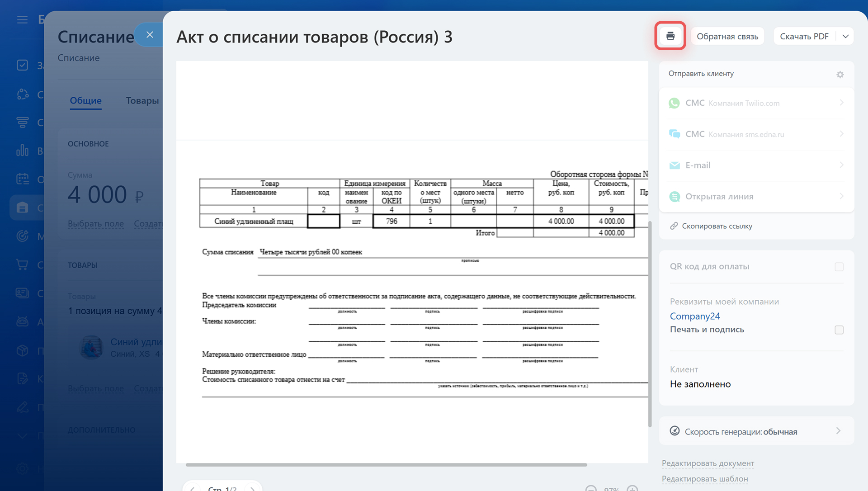Viewport: 868px width, 491px height.
Task: Click the Обратная связь button
Action: coord(727,36)
